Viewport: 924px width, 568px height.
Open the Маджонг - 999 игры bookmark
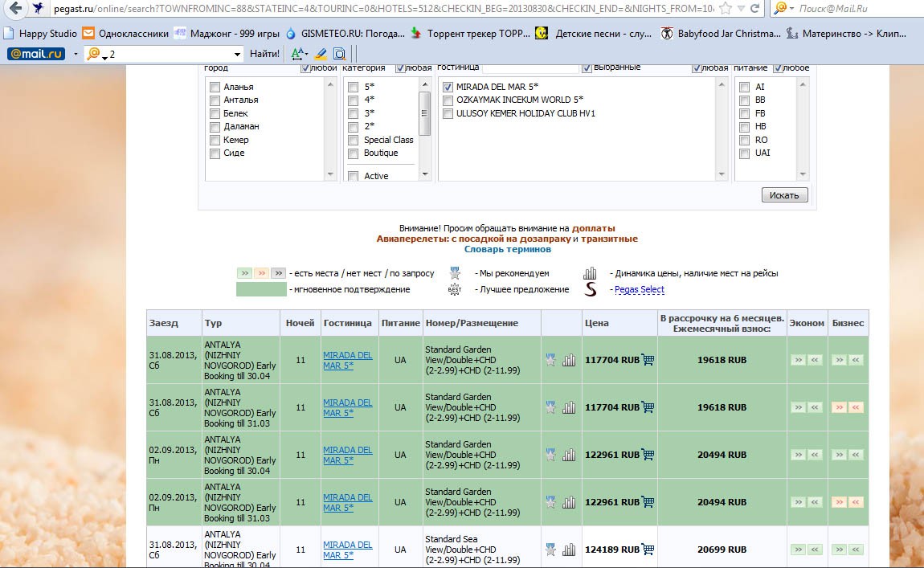tap(227, 34)
